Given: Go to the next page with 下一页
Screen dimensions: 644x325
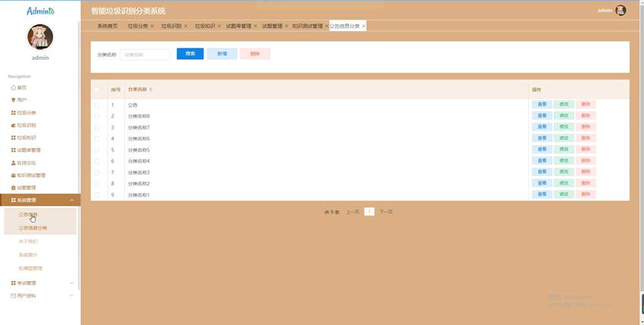Looking at the screenshot, I should click(386, 212).
